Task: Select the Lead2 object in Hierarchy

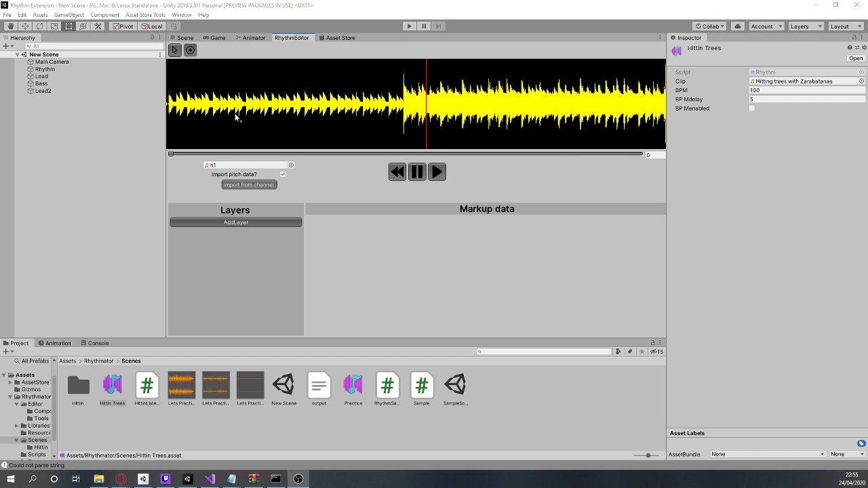Action: coord(43,91)
